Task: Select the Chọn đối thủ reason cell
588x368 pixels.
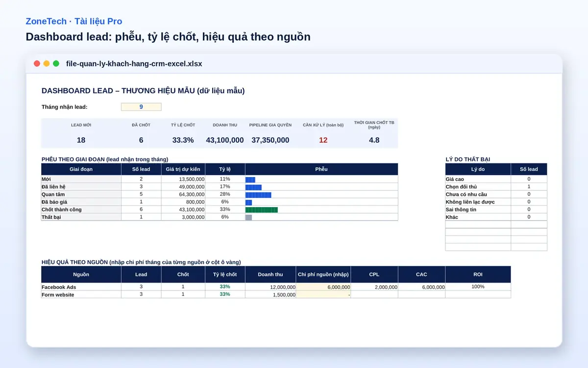Action: pos(478,187)
